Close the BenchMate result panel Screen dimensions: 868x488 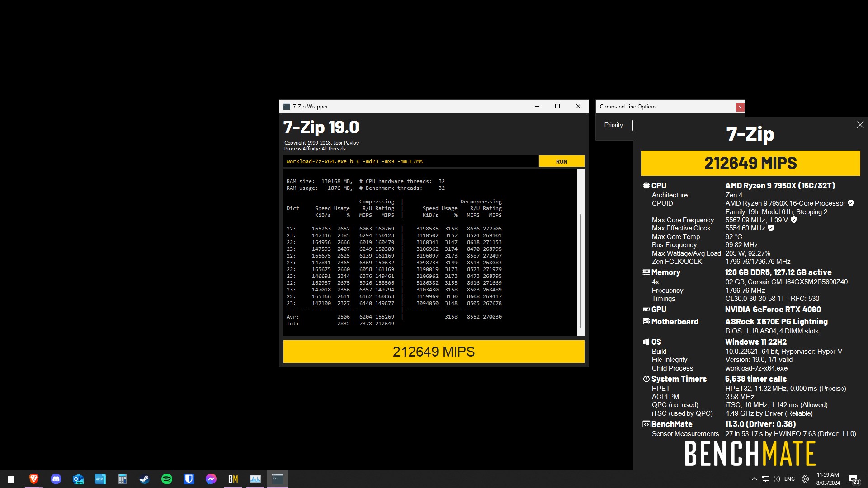(860, 125)
